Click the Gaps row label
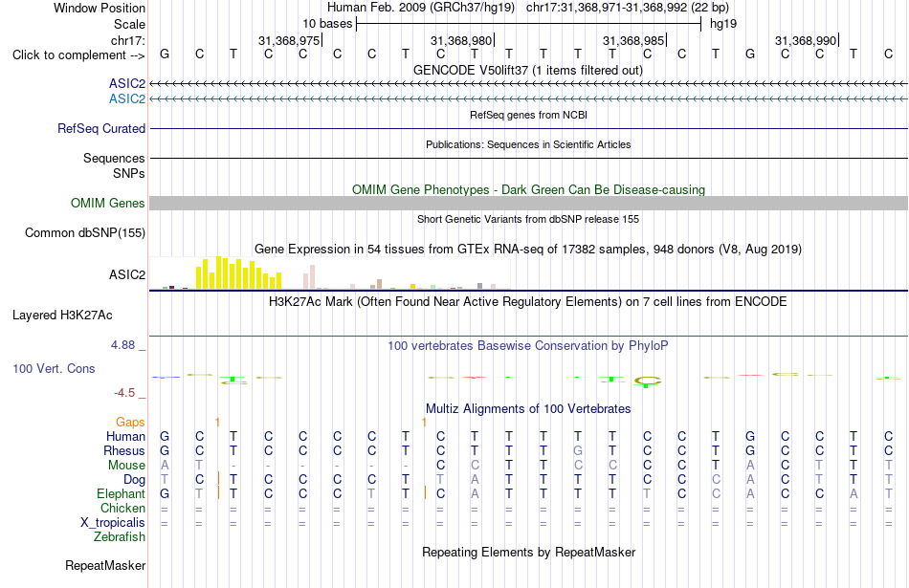 130,423
